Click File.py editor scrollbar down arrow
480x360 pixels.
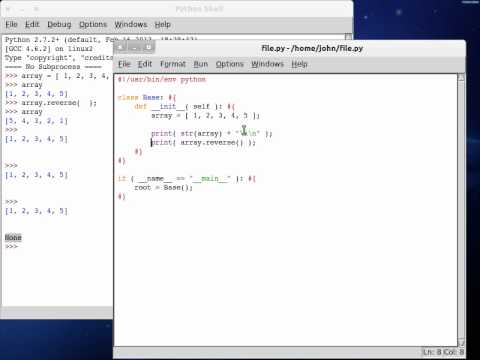pos(461,343)
